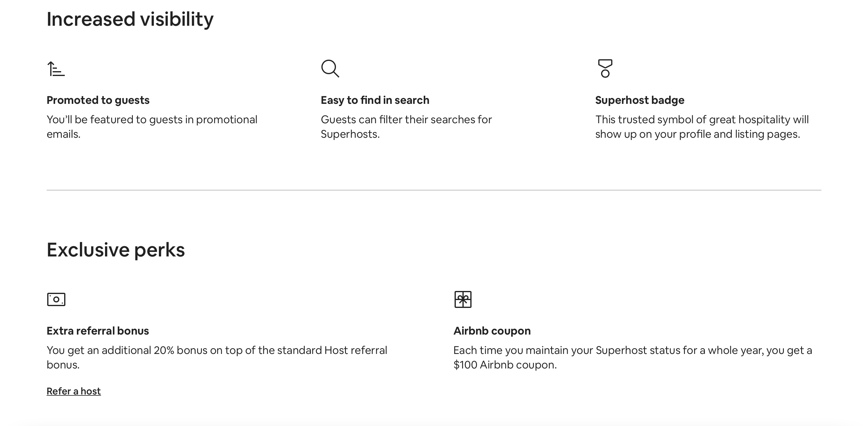Select the Easy to find in search title
Viewport: 868px width, 426px height.
tap(375, 100)
